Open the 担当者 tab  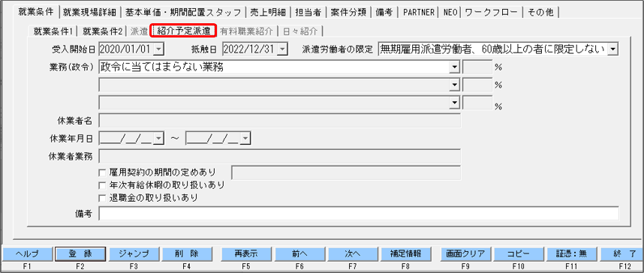[308, 12]
